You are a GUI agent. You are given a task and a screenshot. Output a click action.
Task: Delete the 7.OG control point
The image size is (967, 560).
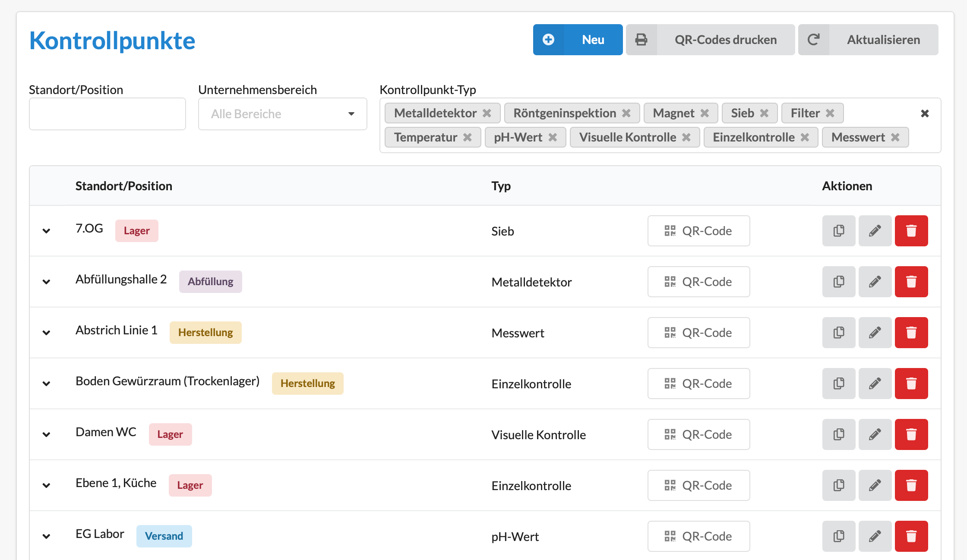tap(911, 231)
